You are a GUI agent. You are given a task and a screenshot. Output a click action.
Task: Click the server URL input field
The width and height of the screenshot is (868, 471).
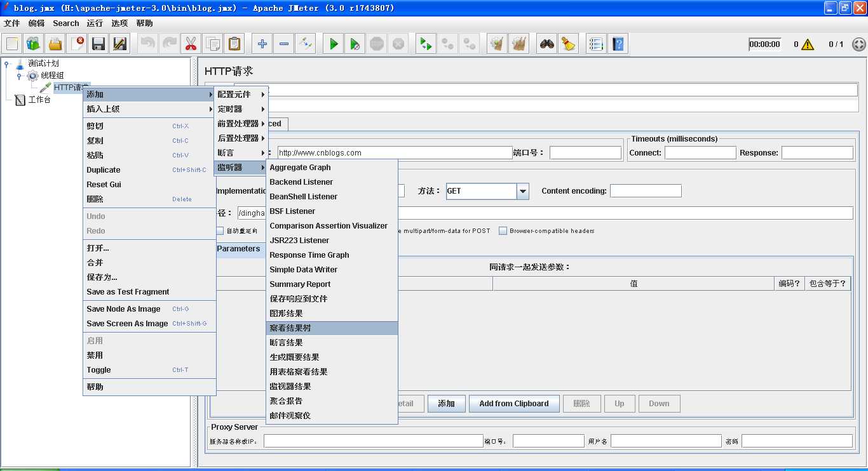pyautogui.click(x=395, y=153)
